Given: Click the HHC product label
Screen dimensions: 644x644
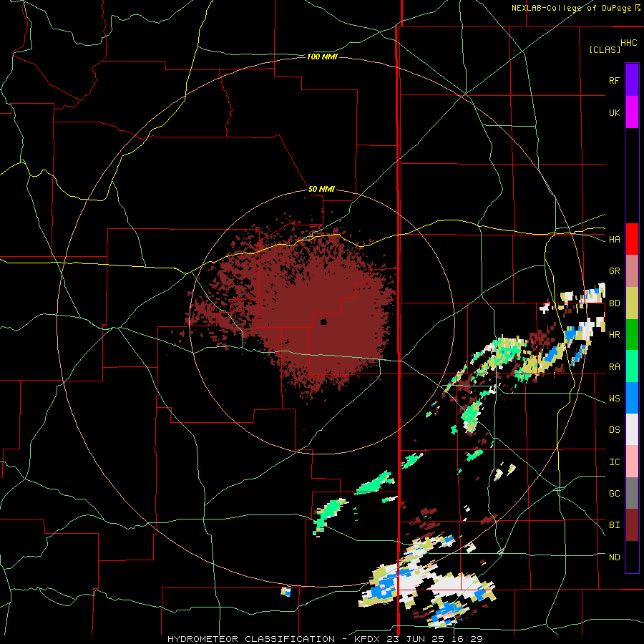Looking at the screenshot, I should coord(628,43).
